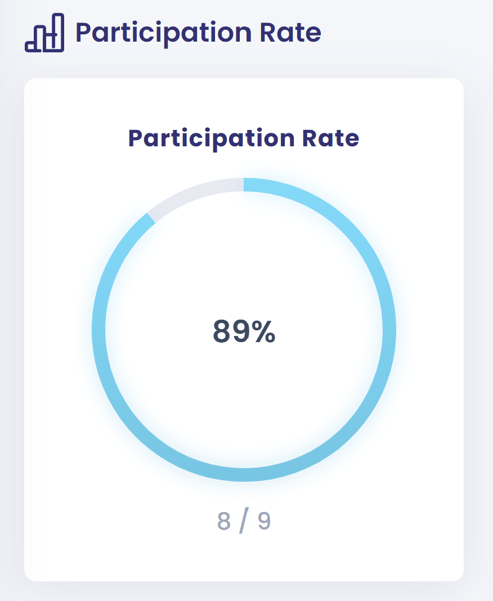Click the bottom of the blue progress ring
Image resolution: width=493 pixels, height=601 pixels.
tap(244, 475)
